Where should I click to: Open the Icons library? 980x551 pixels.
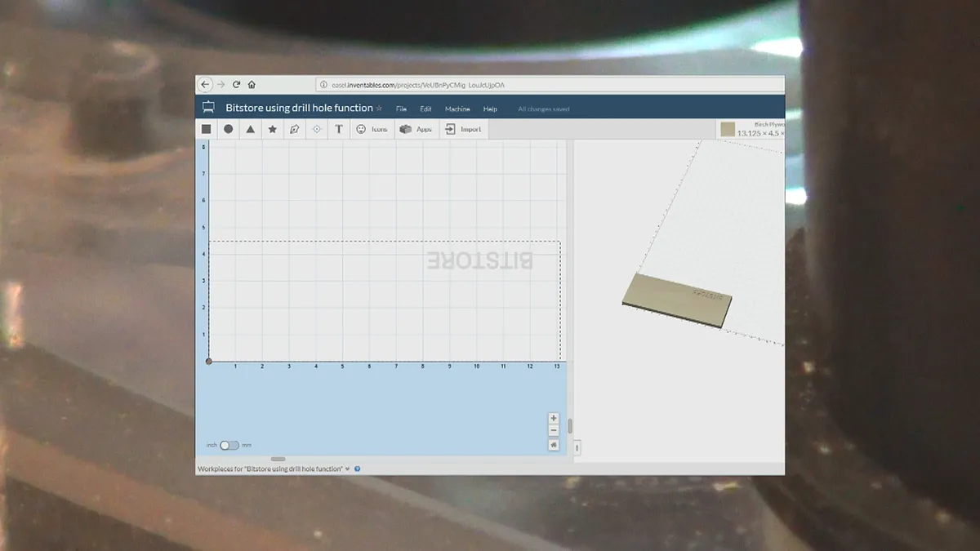372,129
